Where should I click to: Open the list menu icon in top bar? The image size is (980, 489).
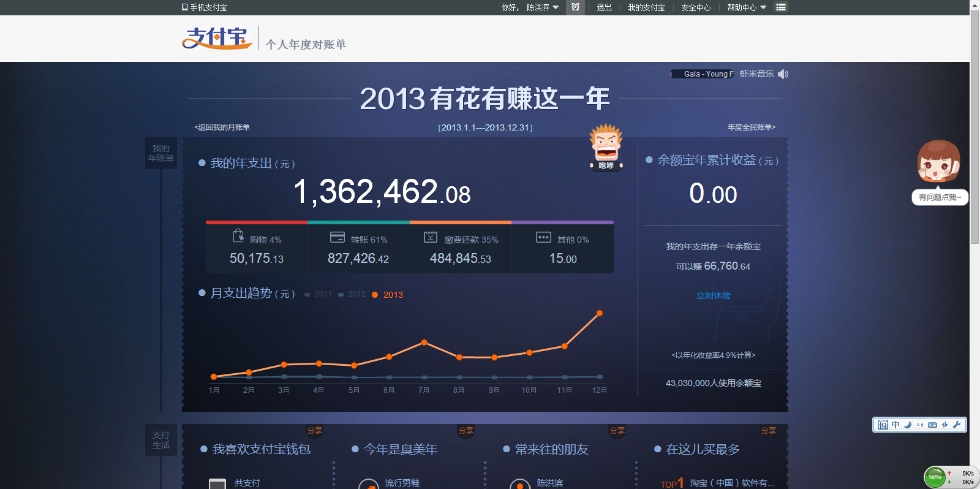781,7
